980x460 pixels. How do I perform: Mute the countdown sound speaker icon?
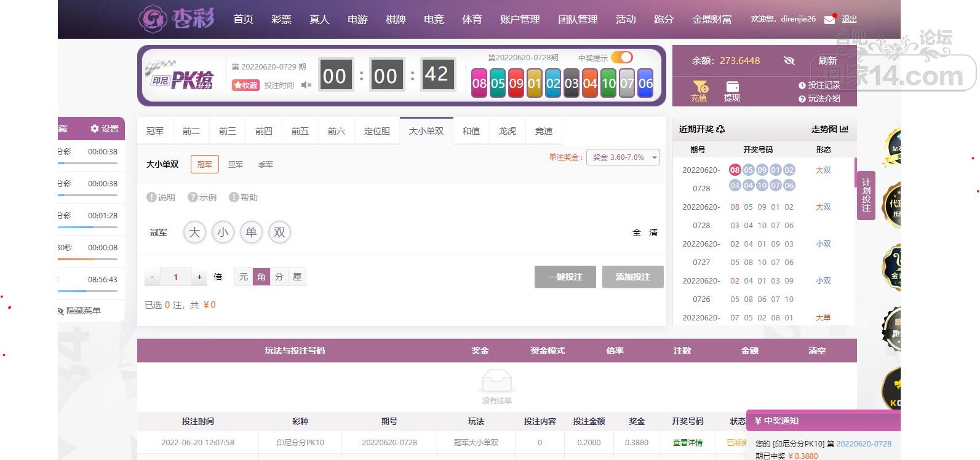306,85
